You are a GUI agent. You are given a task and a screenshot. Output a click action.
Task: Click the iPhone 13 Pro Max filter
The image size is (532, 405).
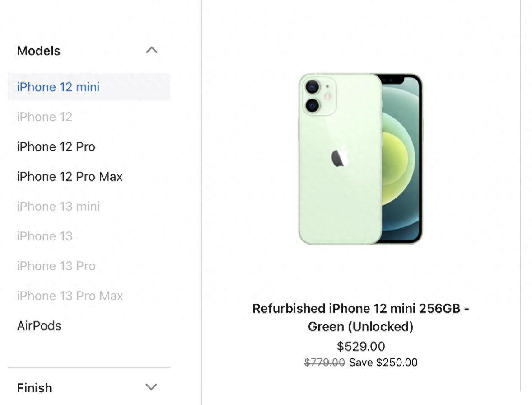(70, 296)
